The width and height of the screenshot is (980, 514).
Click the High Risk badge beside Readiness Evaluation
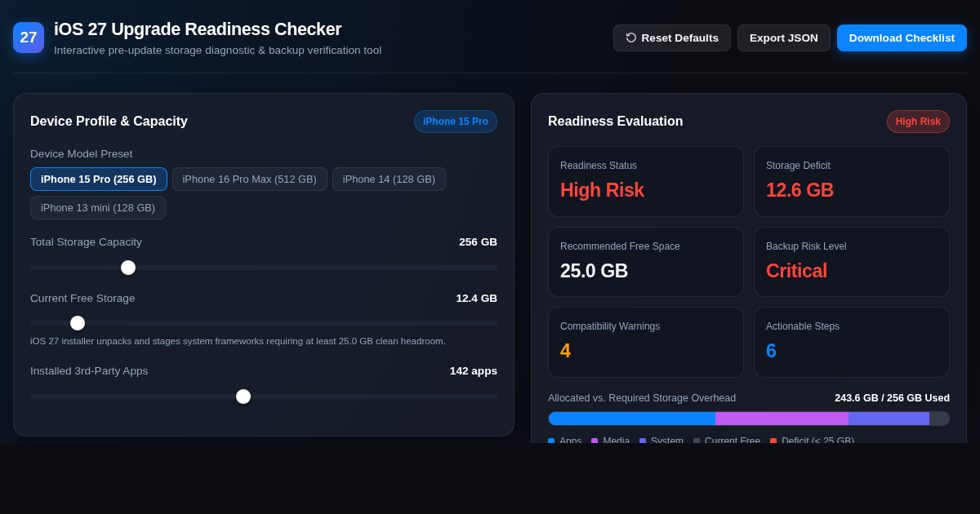918,122
